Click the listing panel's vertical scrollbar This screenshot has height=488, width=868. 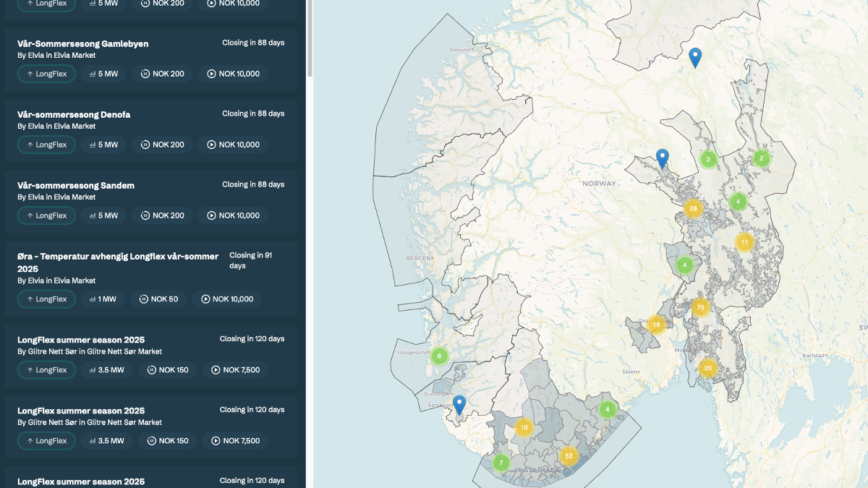[310, 36]
